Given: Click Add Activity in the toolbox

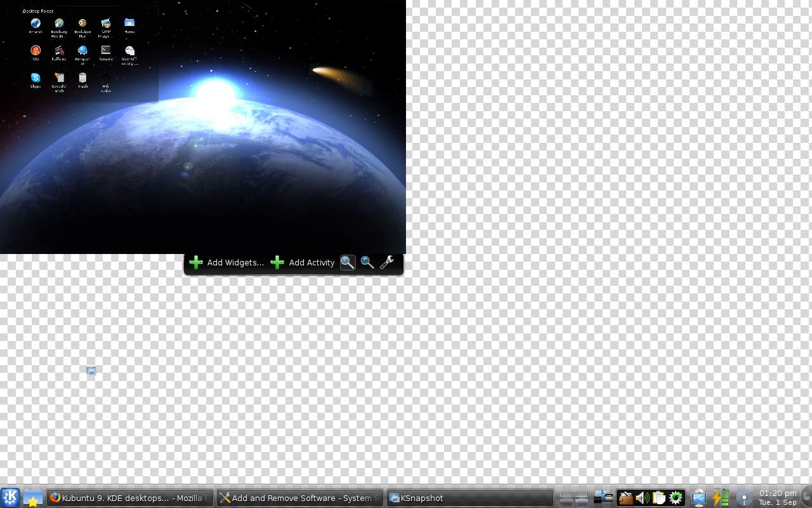Looking at the screenshot, I should tap(303, 263).
